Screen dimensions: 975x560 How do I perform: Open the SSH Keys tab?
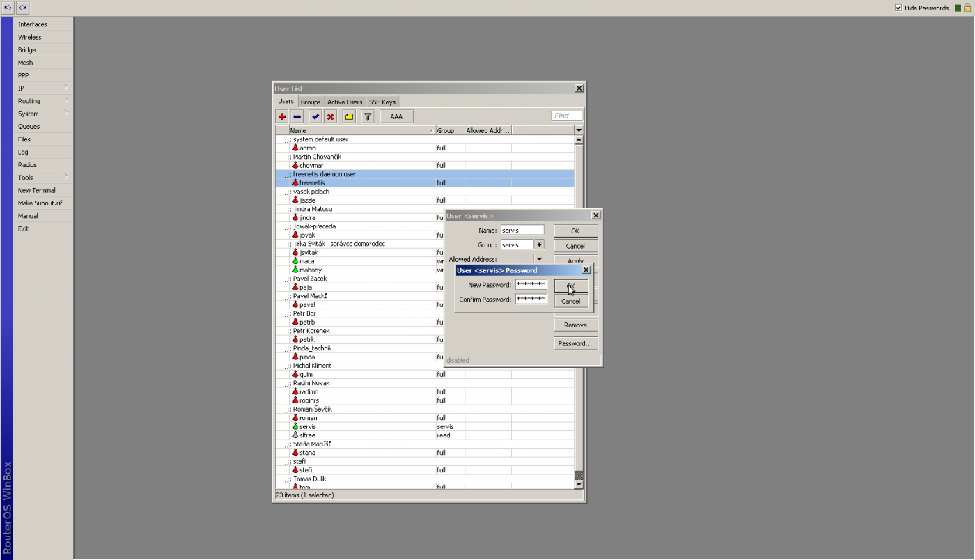coord(382,102)
